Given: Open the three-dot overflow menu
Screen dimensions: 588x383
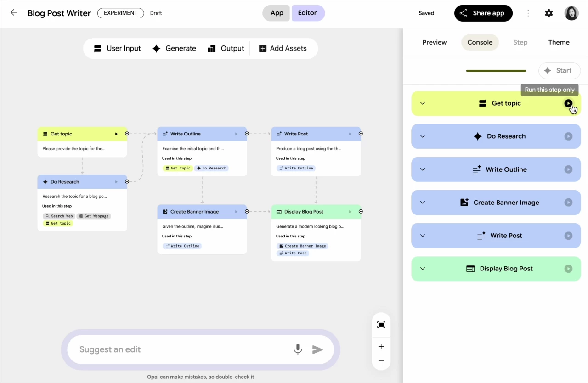Looking at the screenshot, I should (x=528, y=13).
